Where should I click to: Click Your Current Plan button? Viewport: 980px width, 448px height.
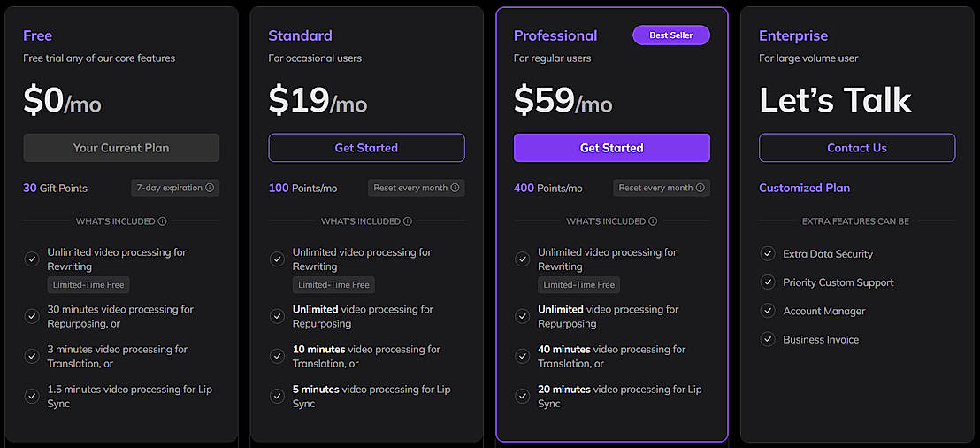(121, 148)
